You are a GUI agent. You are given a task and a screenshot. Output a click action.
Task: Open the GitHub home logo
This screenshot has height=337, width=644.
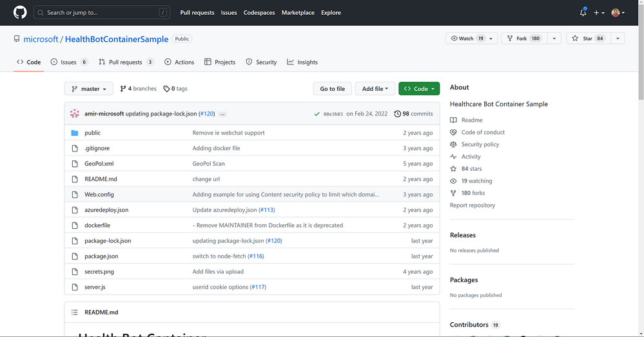click(x=20, y=12)
